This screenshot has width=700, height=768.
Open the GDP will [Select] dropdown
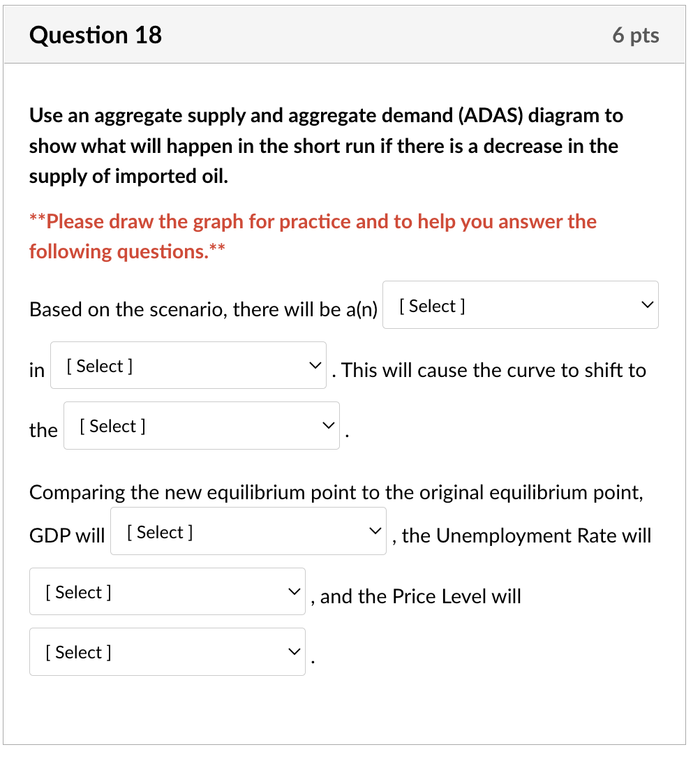[248, 531]
